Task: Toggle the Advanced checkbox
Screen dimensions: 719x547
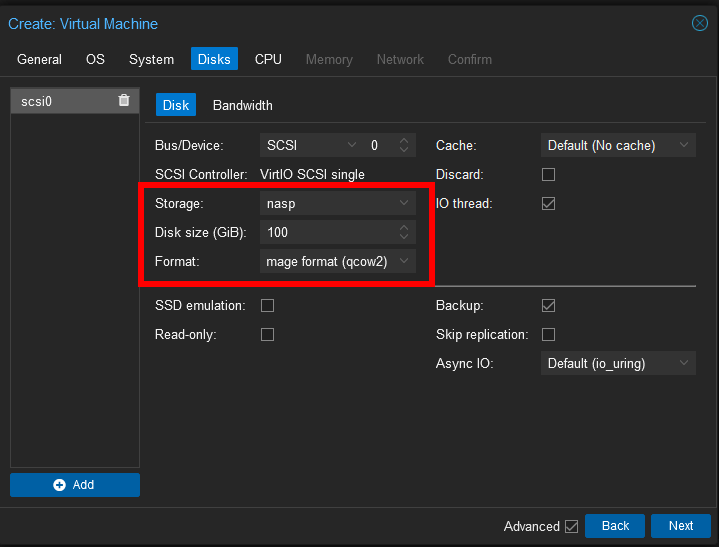Action: (571, 526)
